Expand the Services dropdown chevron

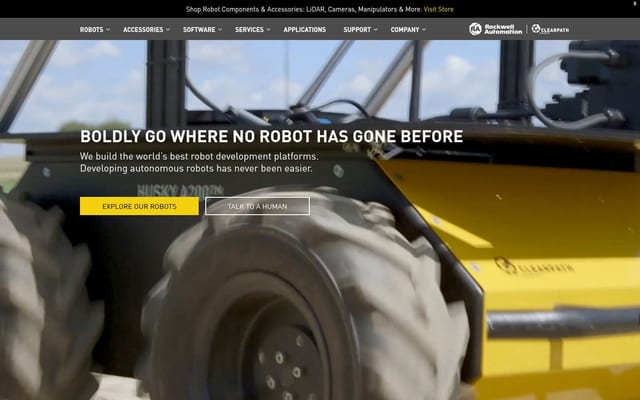[x=268, y=29]
